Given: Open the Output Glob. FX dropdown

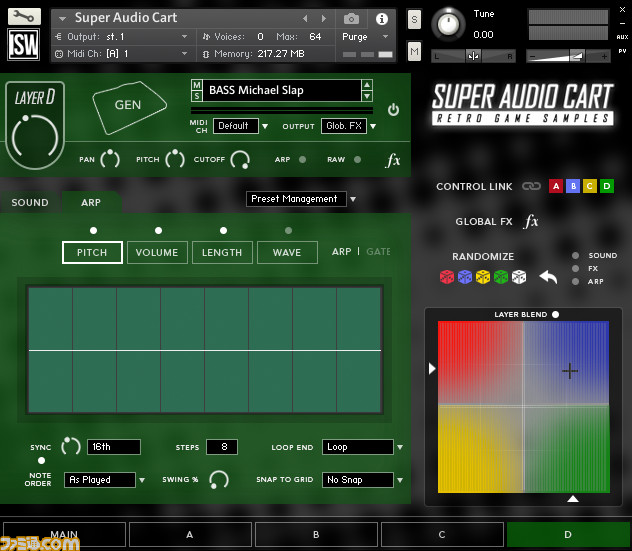Looking at the screenshot, I should tap(349, 126).
